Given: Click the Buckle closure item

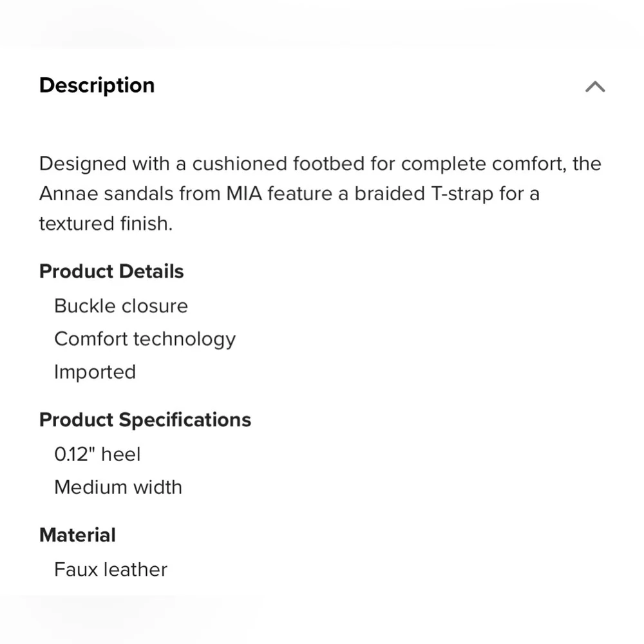Looking at the screenshot, I should coord(121,306).
